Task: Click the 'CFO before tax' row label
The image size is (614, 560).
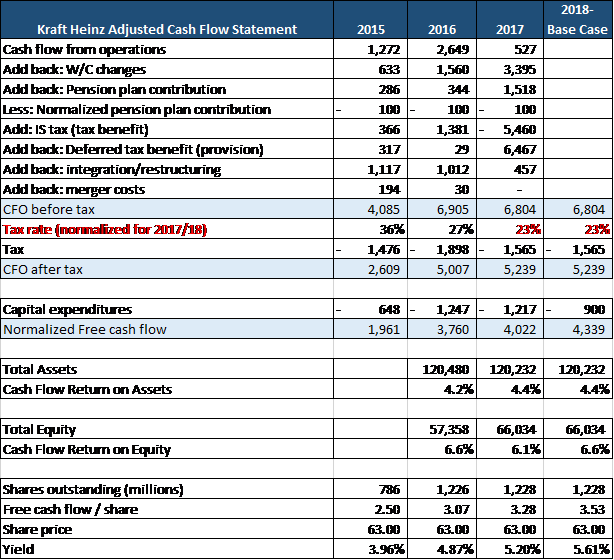Action: [x=49, y=210]
